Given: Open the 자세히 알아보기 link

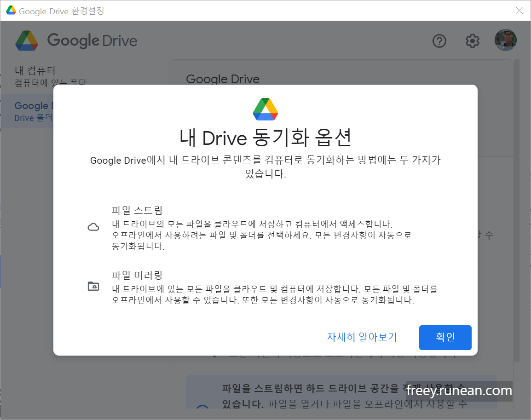Looking at the screenshot, I should point(362,337).
